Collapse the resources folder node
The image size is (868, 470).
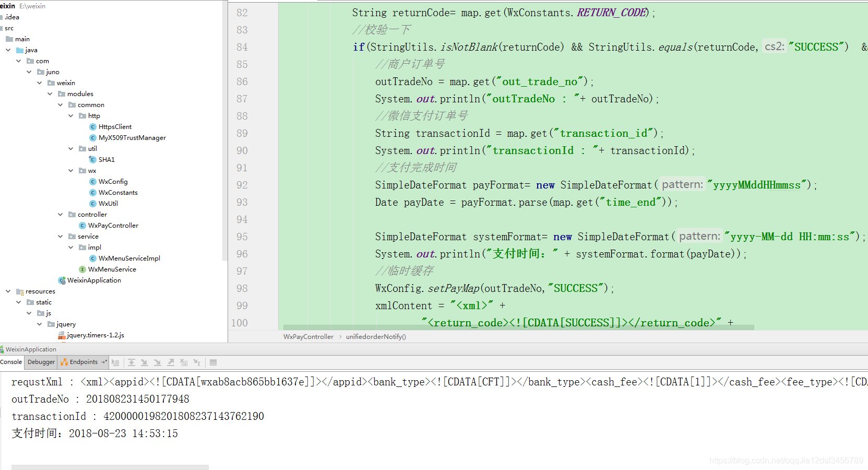[8, 291]
